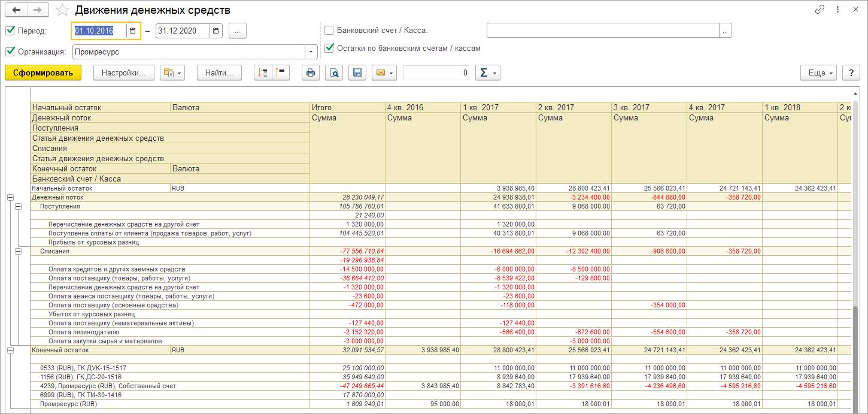Click the Сформировать button
This screenshot has height=414, width=868.
tap(43, 72)
